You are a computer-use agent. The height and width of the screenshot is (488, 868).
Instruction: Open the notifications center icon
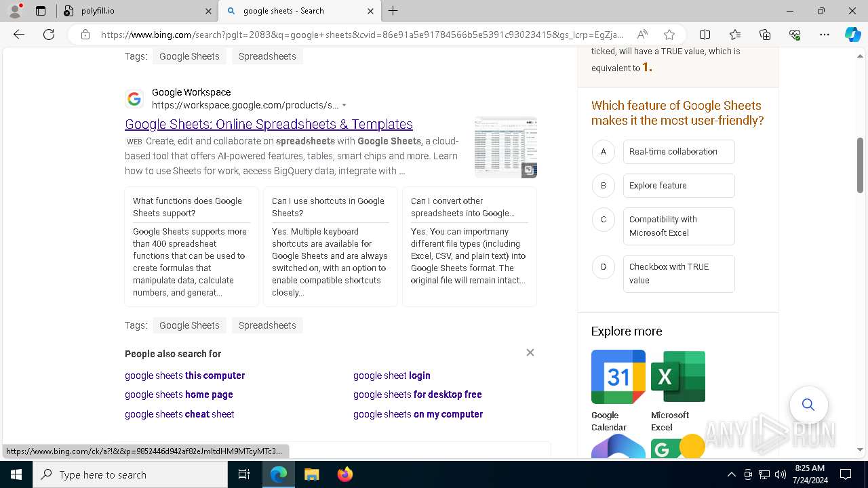tap(846, 474)
